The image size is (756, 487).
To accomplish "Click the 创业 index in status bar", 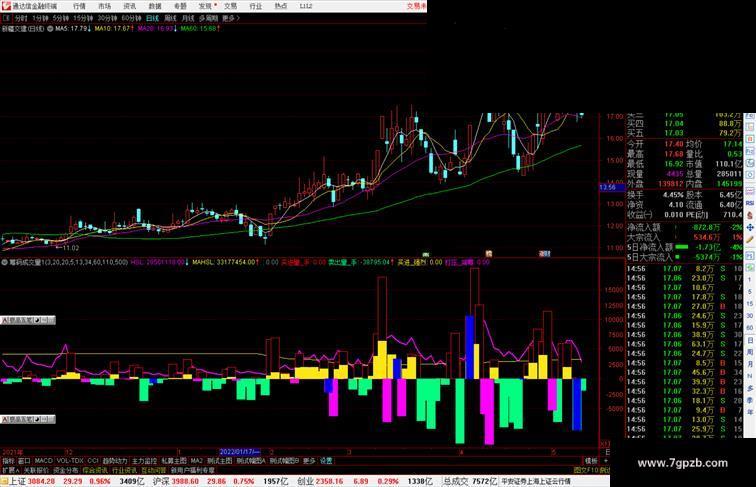I will click(x=305, y=481).
